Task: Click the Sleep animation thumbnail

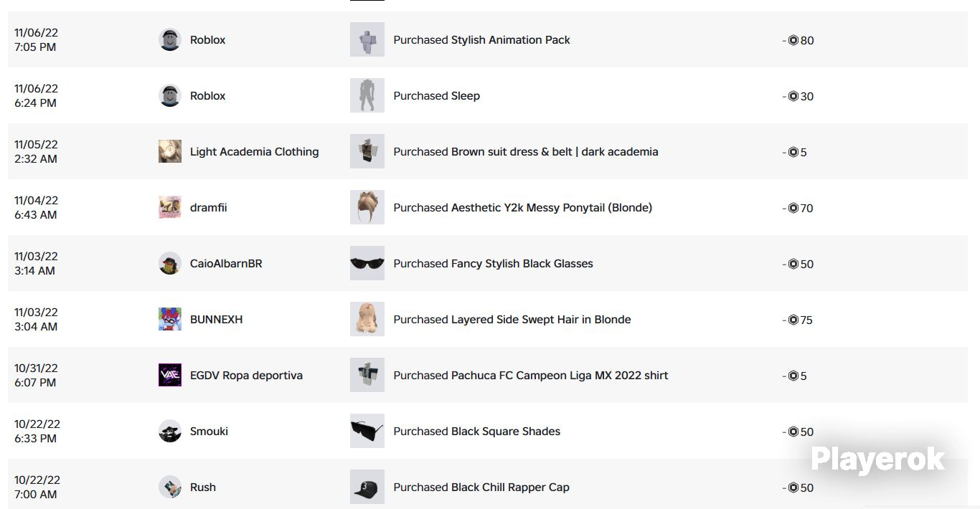Action: click(367, 95)
